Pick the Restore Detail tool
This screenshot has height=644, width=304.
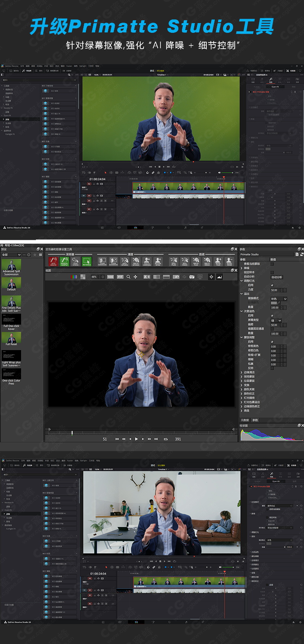coord(158,261)
